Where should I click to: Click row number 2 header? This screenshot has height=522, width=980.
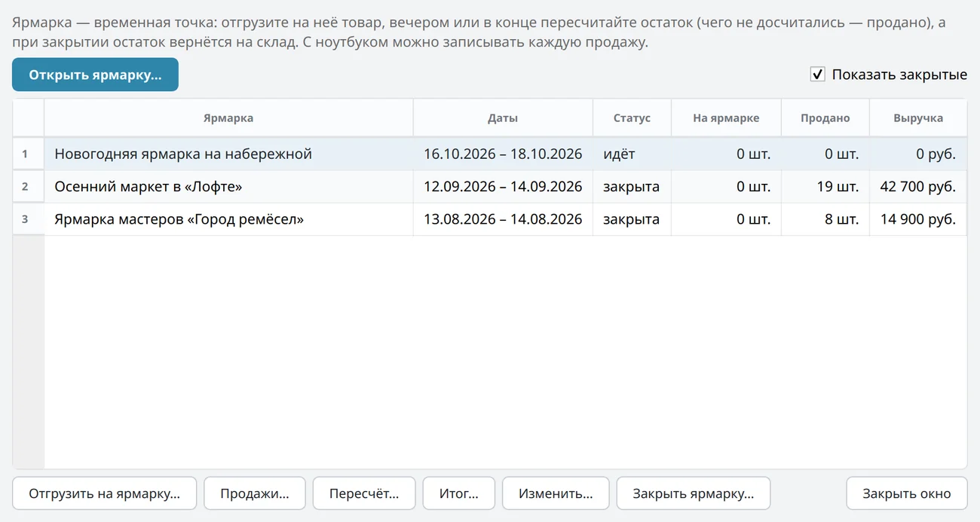[29, 187]
